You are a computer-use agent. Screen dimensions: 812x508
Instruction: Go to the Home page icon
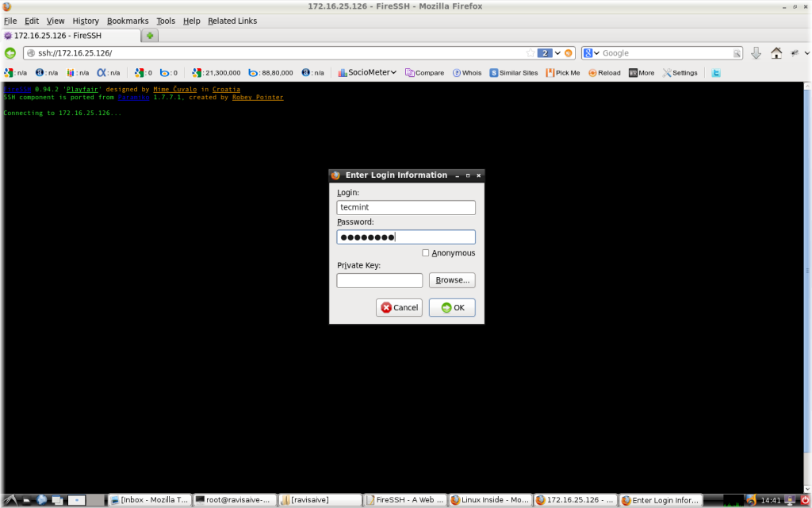click(776, 53)
